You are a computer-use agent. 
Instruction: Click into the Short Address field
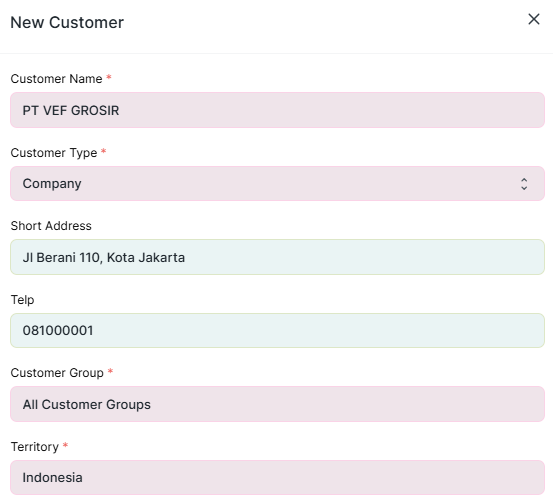tap(277, 257)
